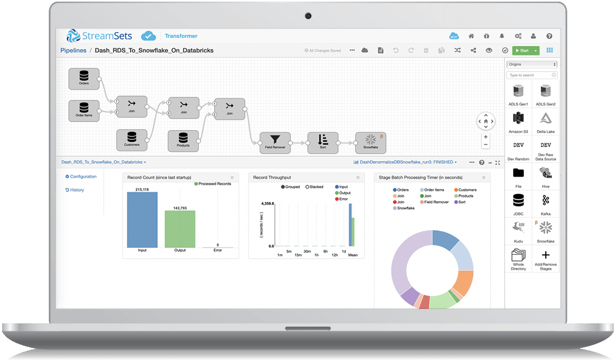Image resolution: width=616 pixels, height=364 pixels.
Task: Select Stacked mode in Record Throughput
Action: point(314,187)
